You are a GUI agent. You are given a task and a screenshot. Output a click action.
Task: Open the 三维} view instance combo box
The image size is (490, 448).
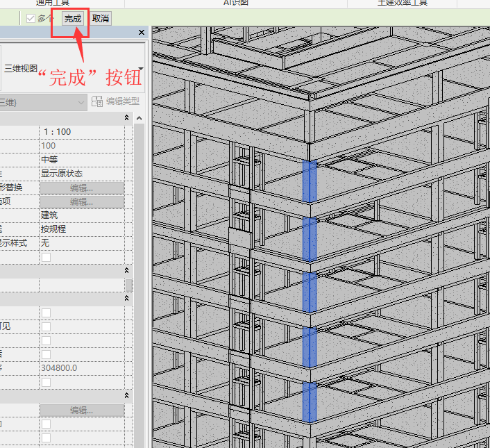click(43, 102)
